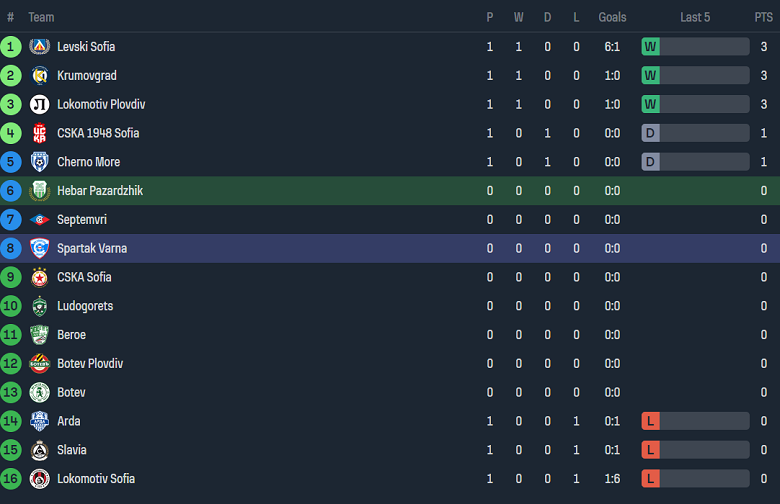Sort standings by Goals column header

(612, 17)
